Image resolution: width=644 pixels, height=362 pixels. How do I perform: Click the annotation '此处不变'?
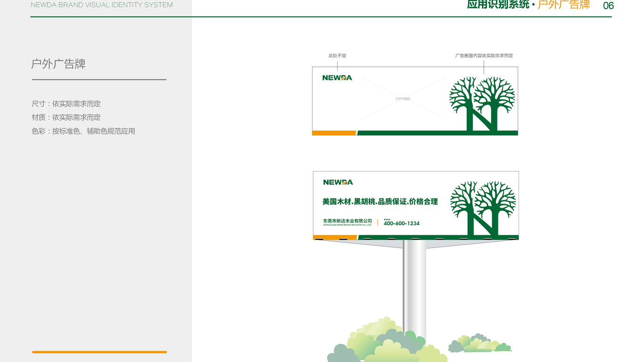coord(338,56)
